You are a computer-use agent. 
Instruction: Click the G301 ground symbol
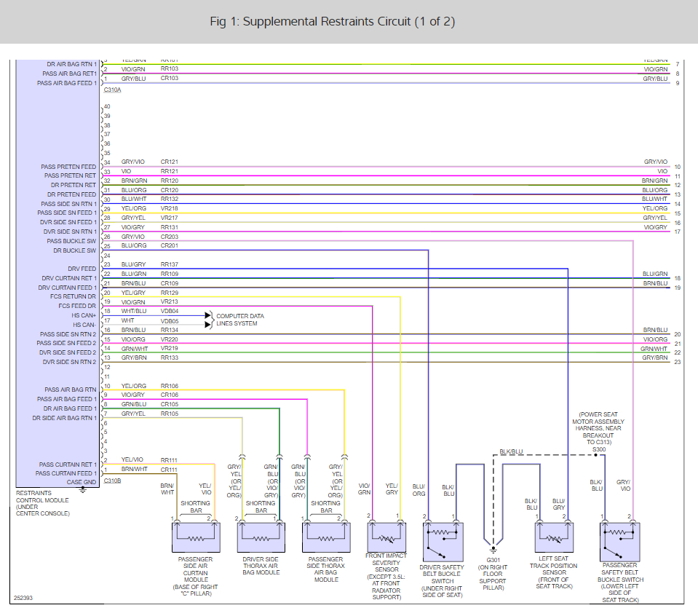493,550
